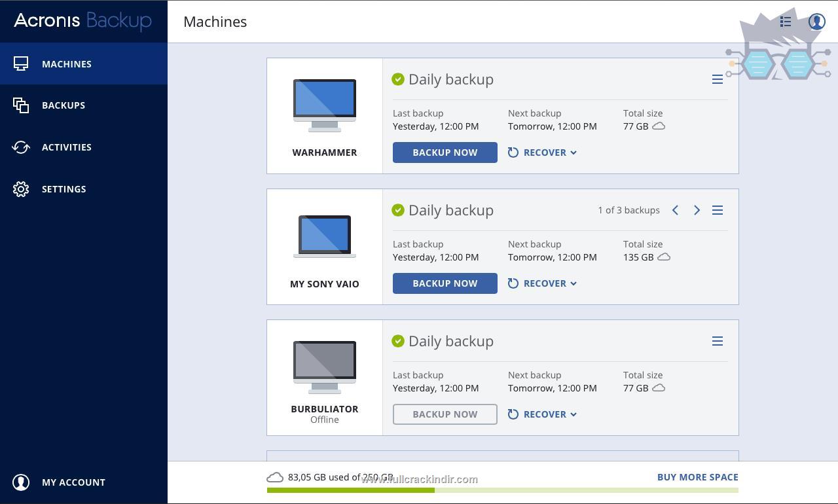Select the WARHAMMER desktop machine thumbnail

(x=325, y=105)
